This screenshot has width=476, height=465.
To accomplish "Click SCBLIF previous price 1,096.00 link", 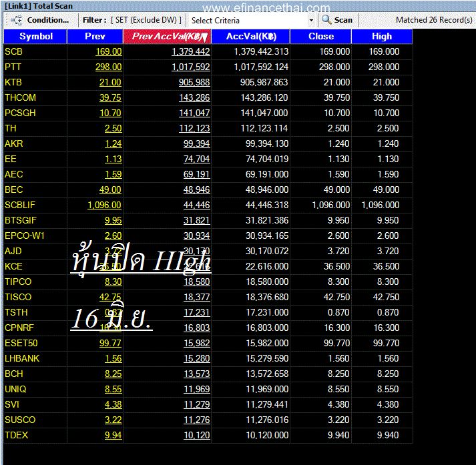I will coord(105,205).
